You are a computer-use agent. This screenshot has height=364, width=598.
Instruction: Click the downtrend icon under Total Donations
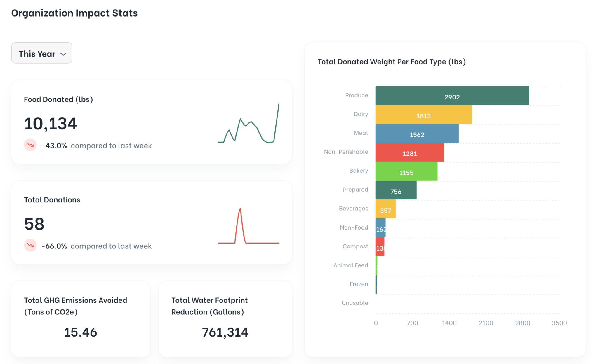[x=30, y=245]
